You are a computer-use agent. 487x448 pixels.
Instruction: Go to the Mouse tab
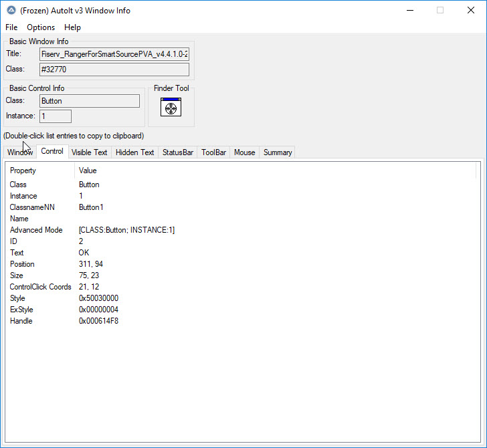click(x=244, y=152)
